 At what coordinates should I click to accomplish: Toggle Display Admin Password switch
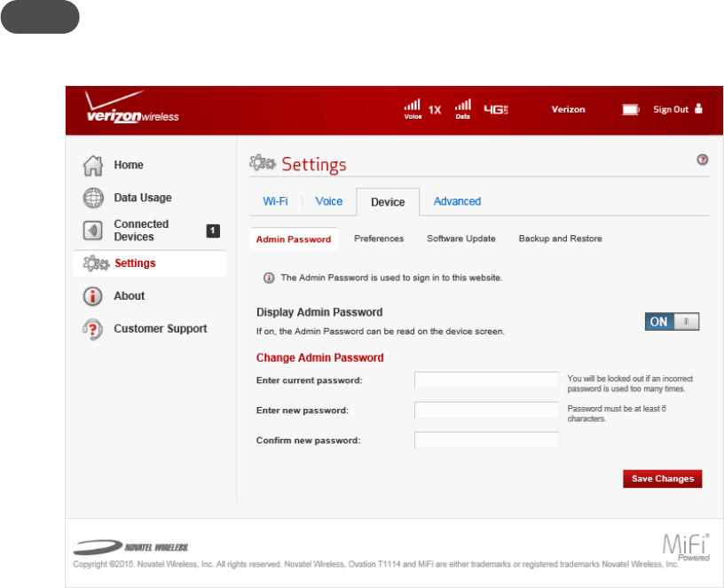pos(672,322)
